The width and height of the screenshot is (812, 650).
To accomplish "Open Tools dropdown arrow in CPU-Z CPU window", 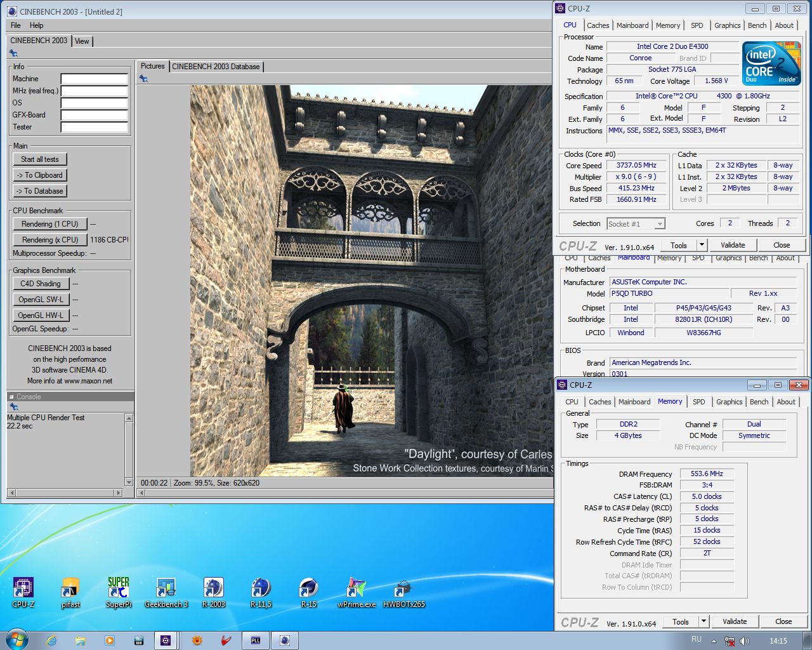I will [x=702, y=245].
